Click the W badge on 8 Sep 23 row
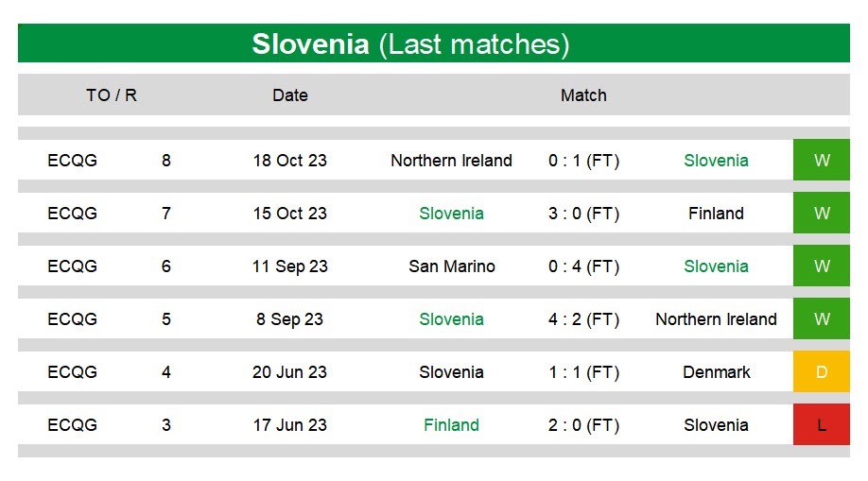 (x=821, y=318)
